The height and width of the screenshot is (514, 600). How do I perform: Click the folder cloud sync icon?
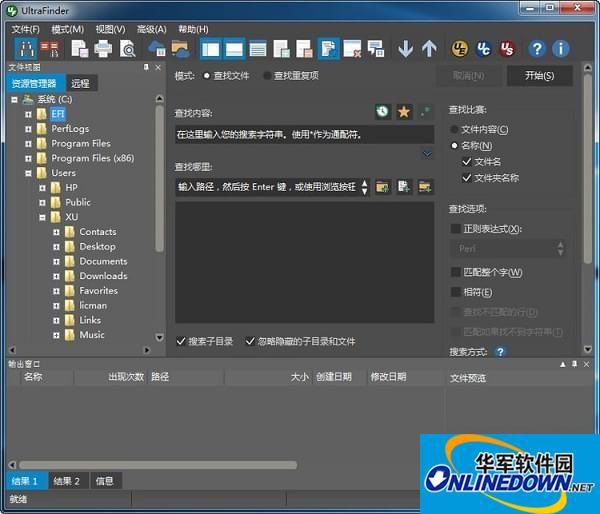coord(180,49)
